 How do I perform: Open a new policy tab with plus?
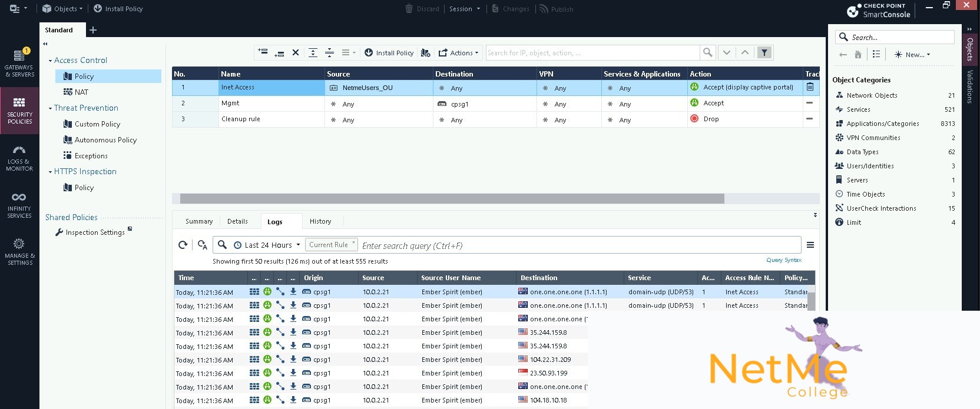[93, 30]
